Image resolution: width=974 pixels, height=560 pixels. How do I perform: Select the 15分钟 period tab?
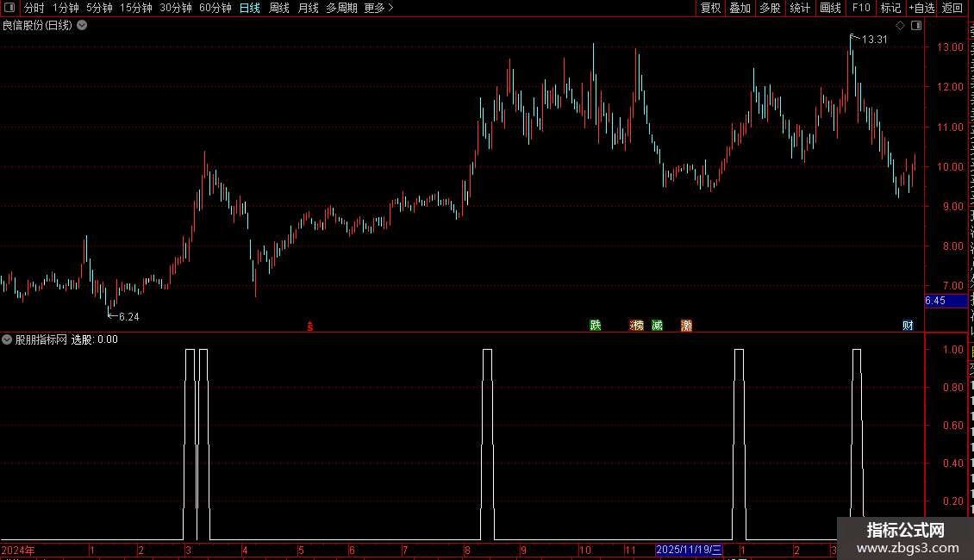[135, 8]
